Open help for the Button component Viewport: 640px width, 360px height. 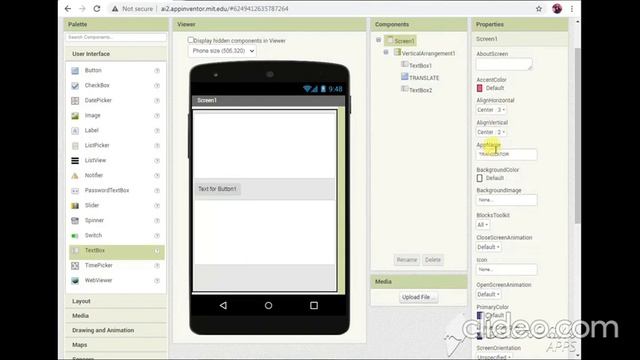(x=157, y=71)
